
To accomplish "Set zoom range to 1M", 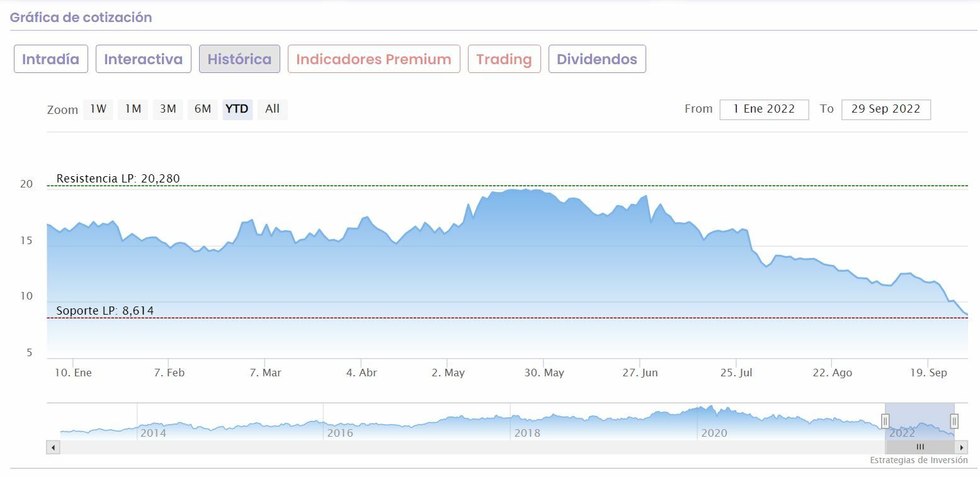I will 132,109.
